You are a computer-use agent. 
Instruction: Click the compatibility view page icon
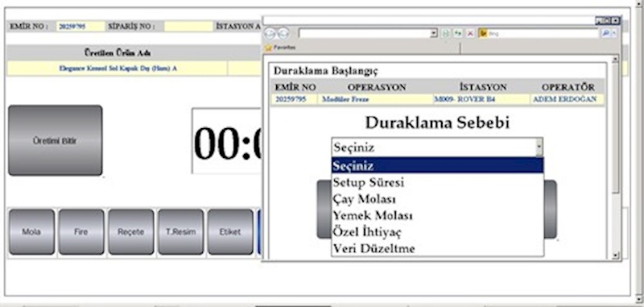446,34
